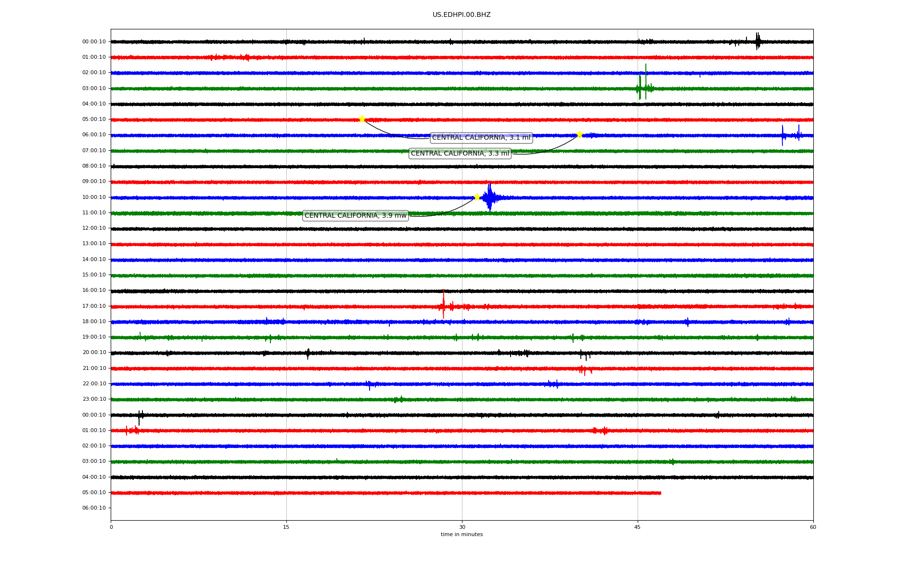Click the red spike on the 17:00:10 trace
This screenshot has height=578, width=924.
click(x=444, y=305)
